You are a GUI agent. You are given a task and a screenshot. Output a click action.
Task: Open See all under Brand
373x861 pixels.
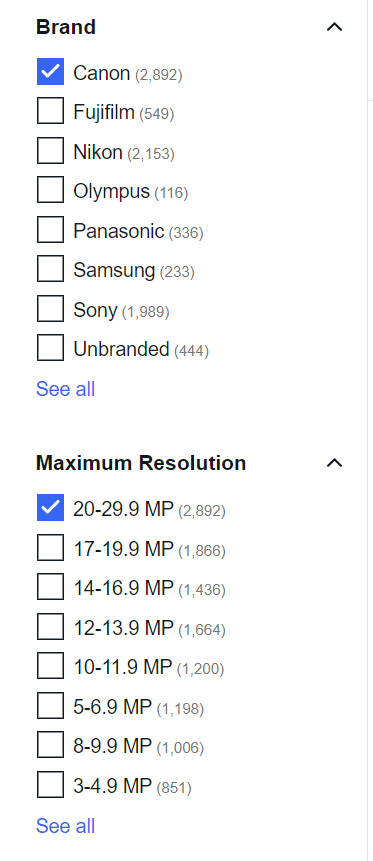click(65, 389)
